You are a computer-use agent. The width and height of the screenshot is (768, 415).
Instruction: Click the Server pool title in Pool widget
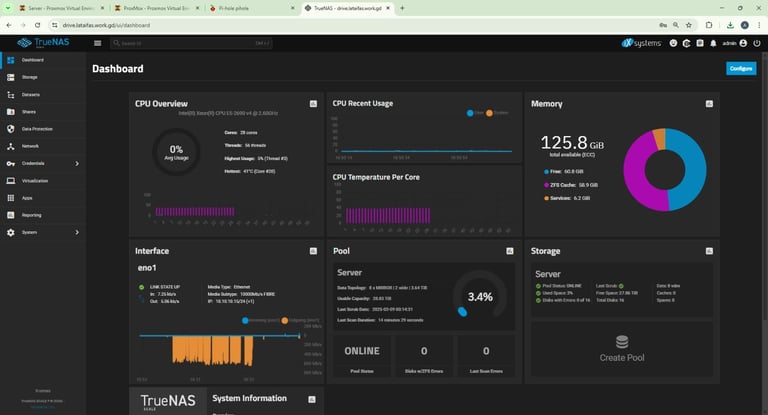pyautogui.click(x=349, y=273)
